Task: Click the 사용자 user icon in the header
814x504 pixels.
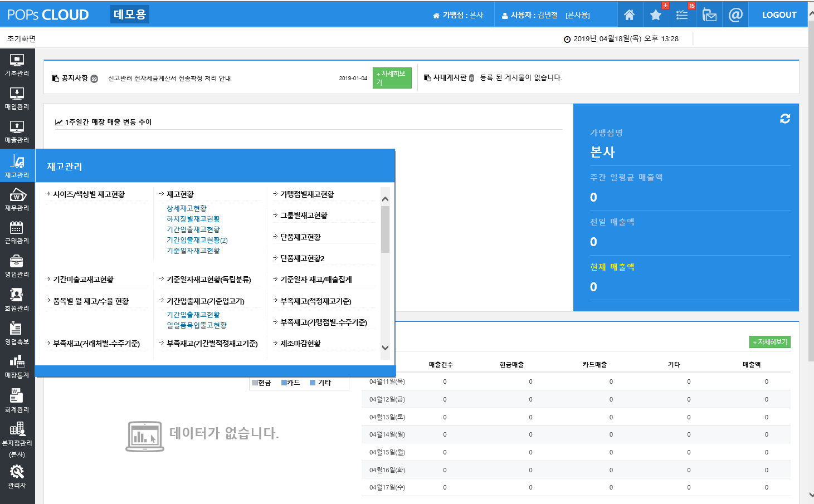Action: pos(505,16)
